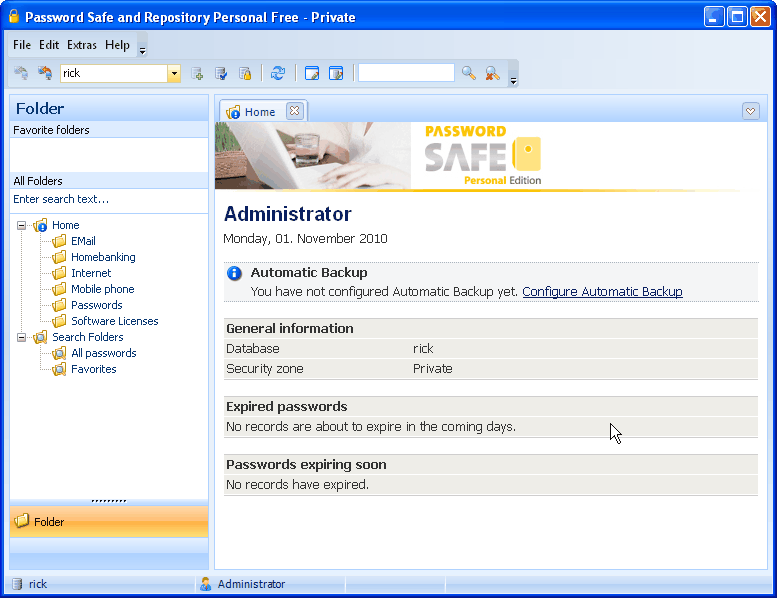Click the Favorites search folder icon
Screen dimensions: 777x598
(x=59, y=369)
